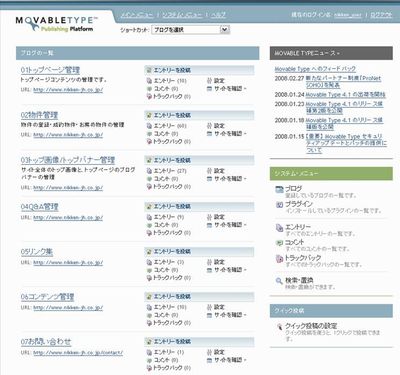
Task: Click new entry button for 06コンテンツ管理
Action: pyautogui.click(x=199, y=297)
